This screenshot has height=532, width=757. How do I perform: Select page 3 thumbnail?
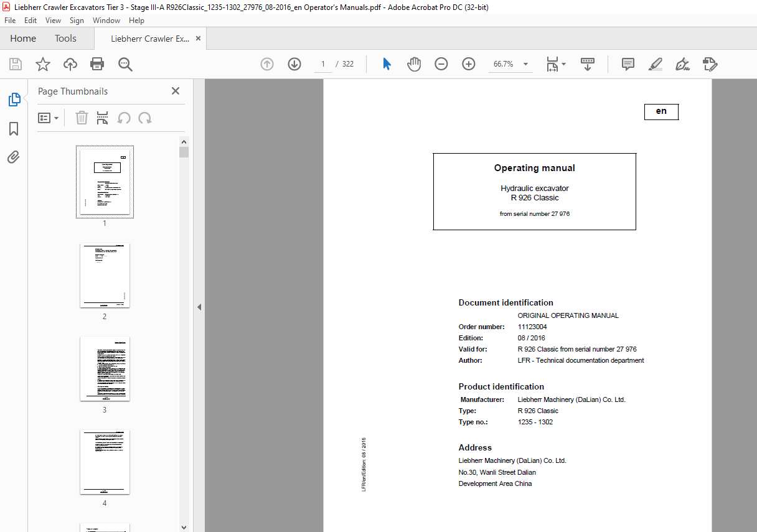pos(105,368)
